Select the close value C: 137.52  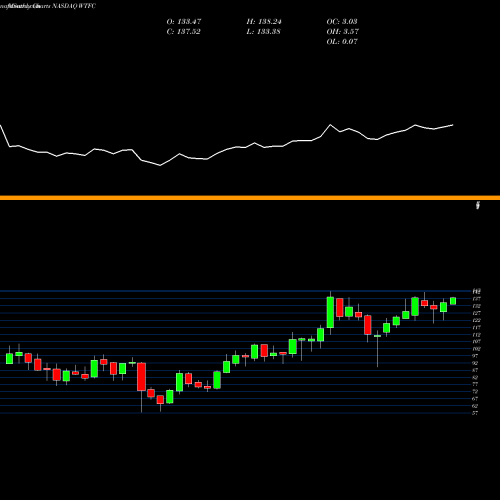[183, 32]
